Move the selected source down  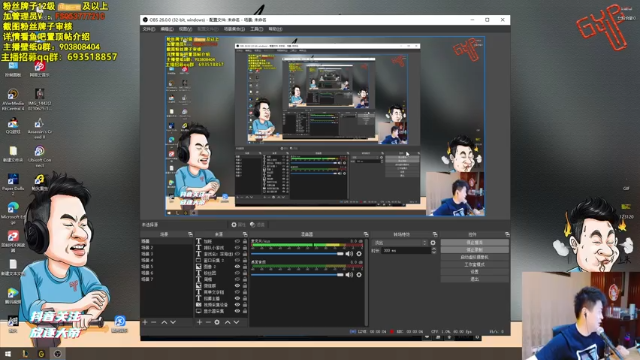coord(236,322)
